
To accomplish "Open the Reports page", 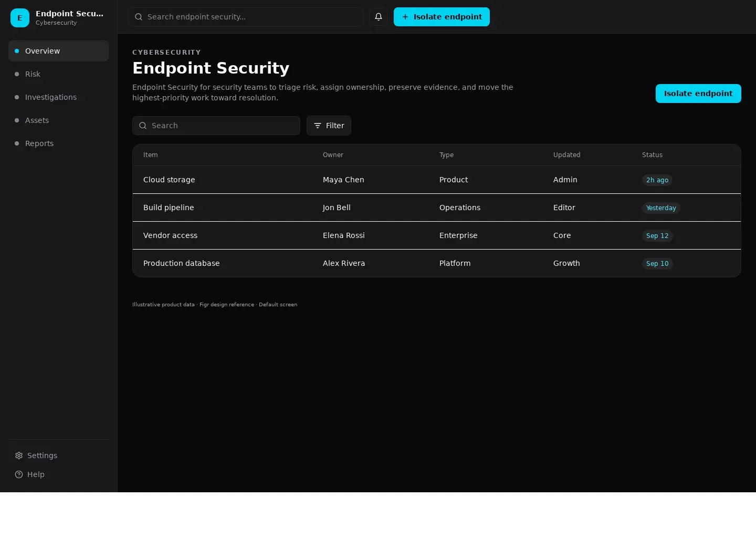I will click(58, 143).
